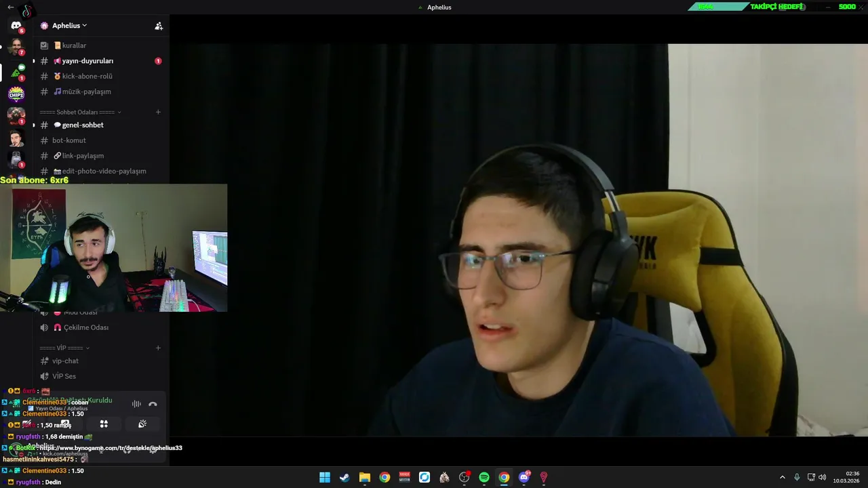Click Clementine033 username saying coban
This screenshot has width=868, height=488.
44,403
